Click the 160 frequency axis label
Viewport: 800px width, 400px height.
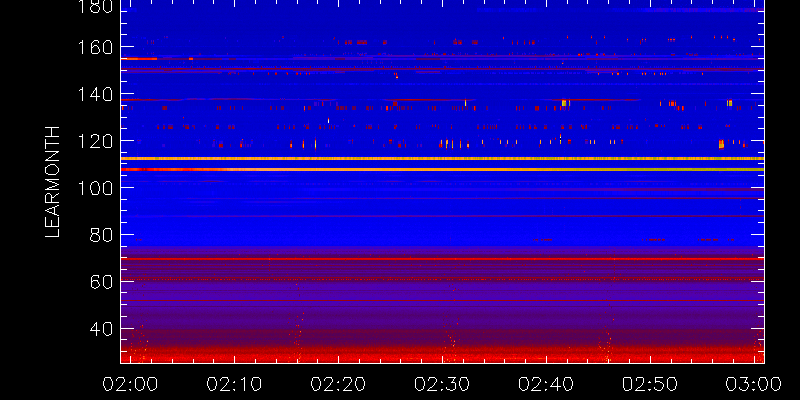coord(94,48)
